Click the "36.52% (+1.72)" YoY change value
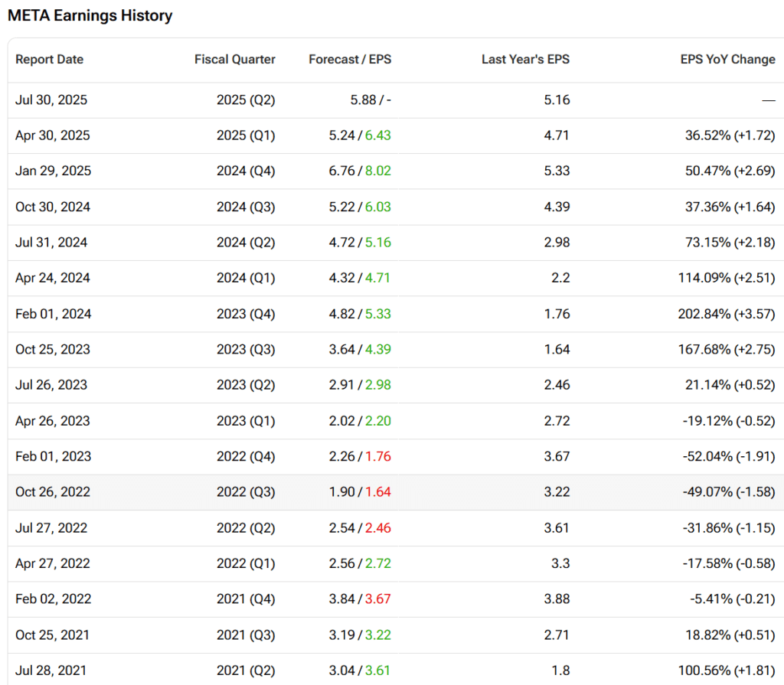Screen dimensions: 784x685 730,135
